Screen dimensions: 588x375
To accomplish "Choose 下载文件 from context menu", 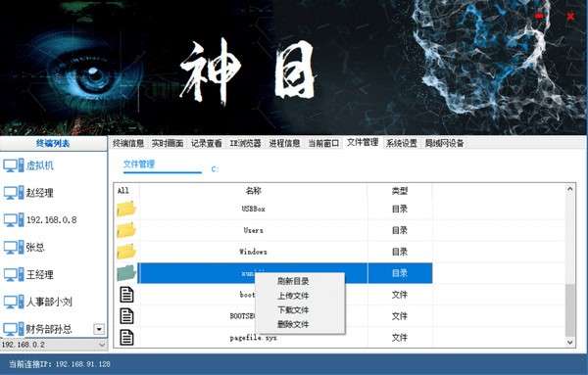I will point(293,310).
